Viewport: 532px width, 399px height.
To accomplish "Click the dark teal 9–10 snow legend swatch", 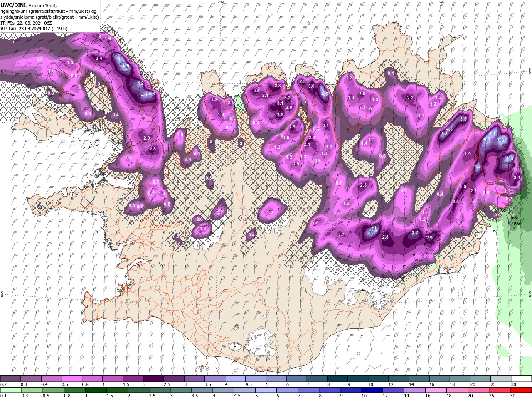I will 358,379.
